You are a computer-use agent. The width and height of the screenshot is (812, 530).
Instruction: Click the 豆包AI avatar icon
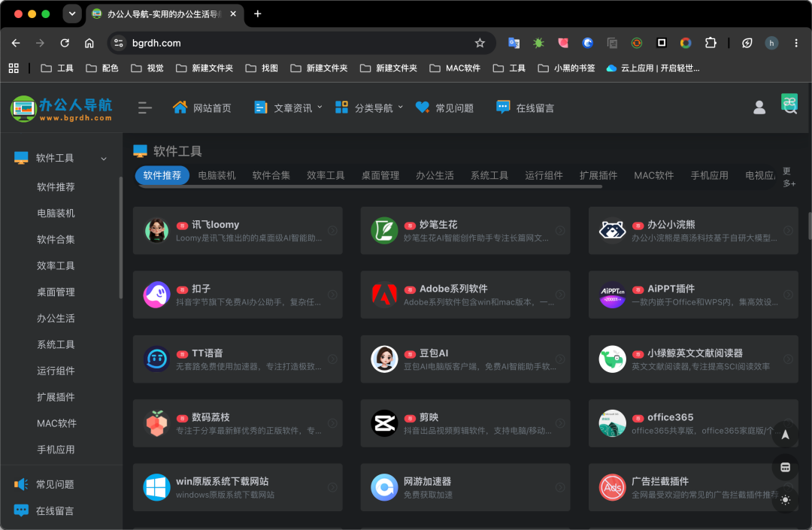tap(384, 359)
